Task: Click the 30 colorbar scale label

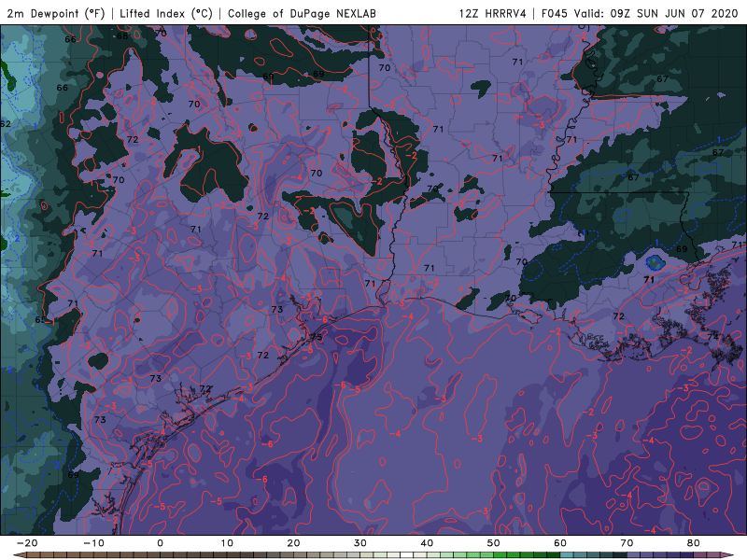Action: tap(360, 543)
